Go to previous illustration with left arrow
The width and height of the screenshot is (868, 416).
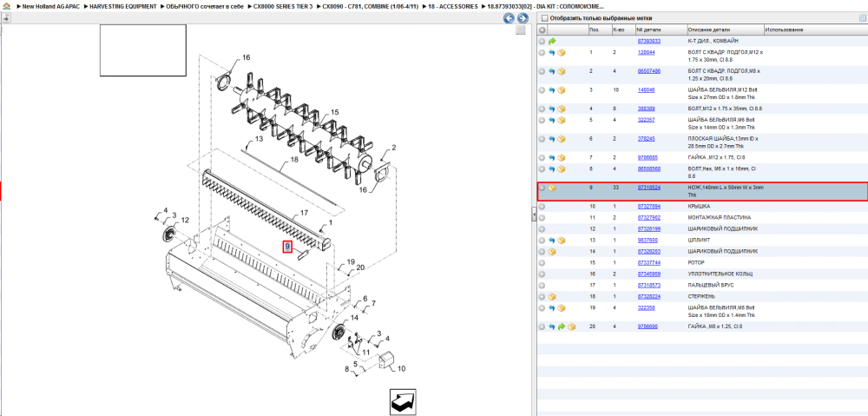[508, 18]
